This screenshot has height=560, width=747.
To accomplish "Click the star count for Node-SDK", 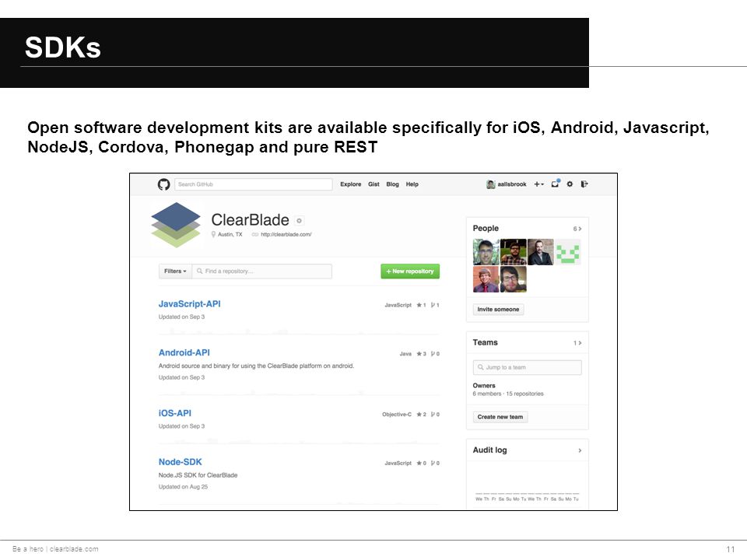I will [422, 463].
